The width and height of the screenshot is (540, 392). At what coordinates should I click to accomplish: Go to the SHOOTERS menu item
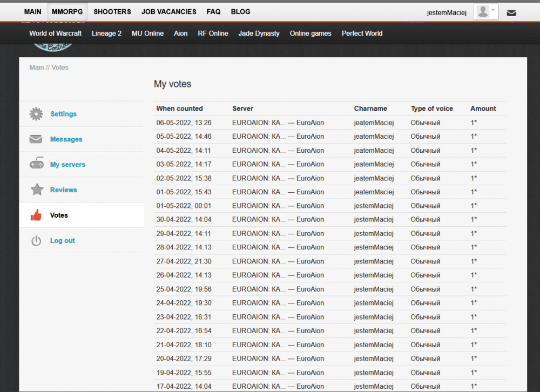pos(112,12)
